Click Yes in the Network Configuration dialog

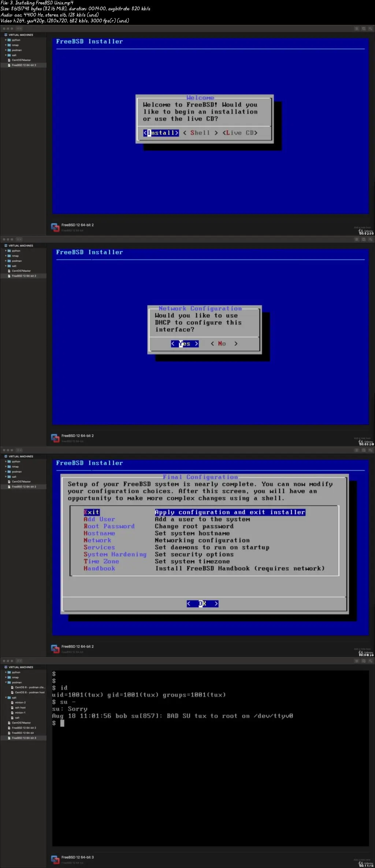185,343
